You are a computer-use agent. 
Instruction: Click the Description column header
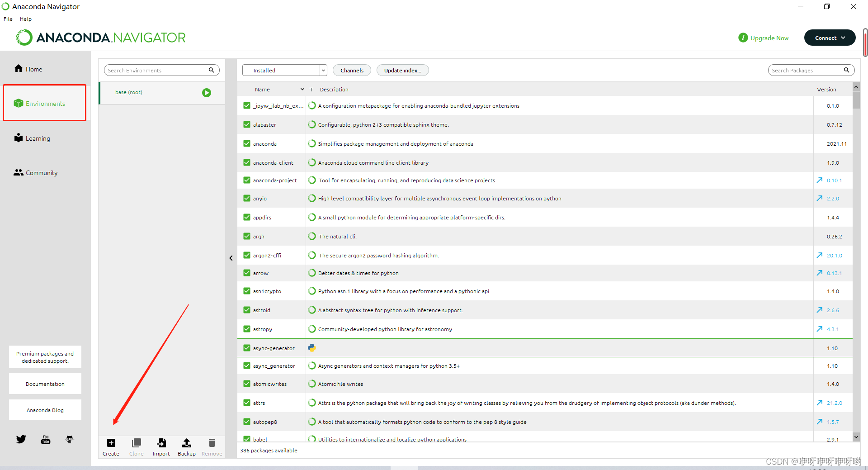334,90
